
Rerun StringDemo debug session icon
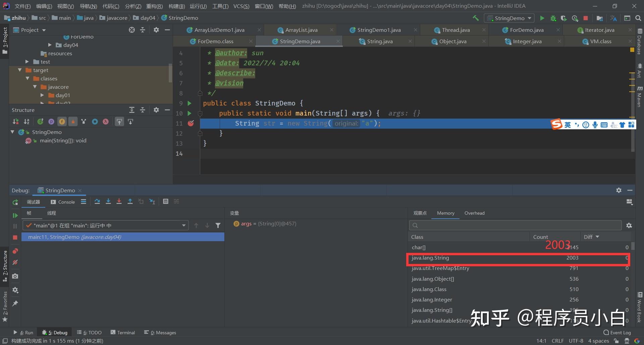pos(15,202)
